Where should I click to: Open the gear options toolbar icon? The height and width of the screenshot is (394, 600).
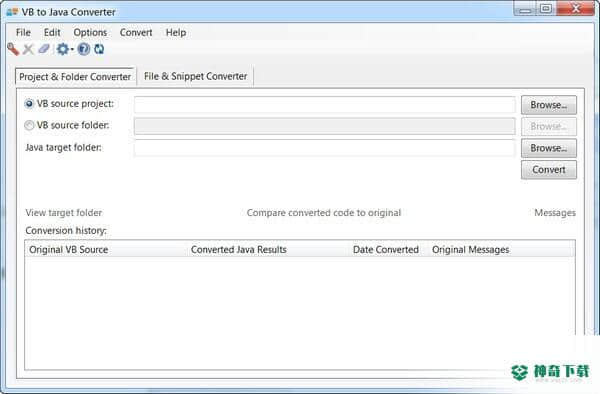[62, 49]
